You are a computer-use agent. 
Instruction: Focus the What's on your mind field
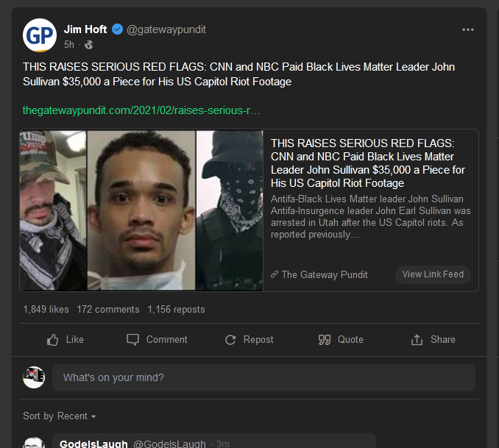[x=263, y=377]
